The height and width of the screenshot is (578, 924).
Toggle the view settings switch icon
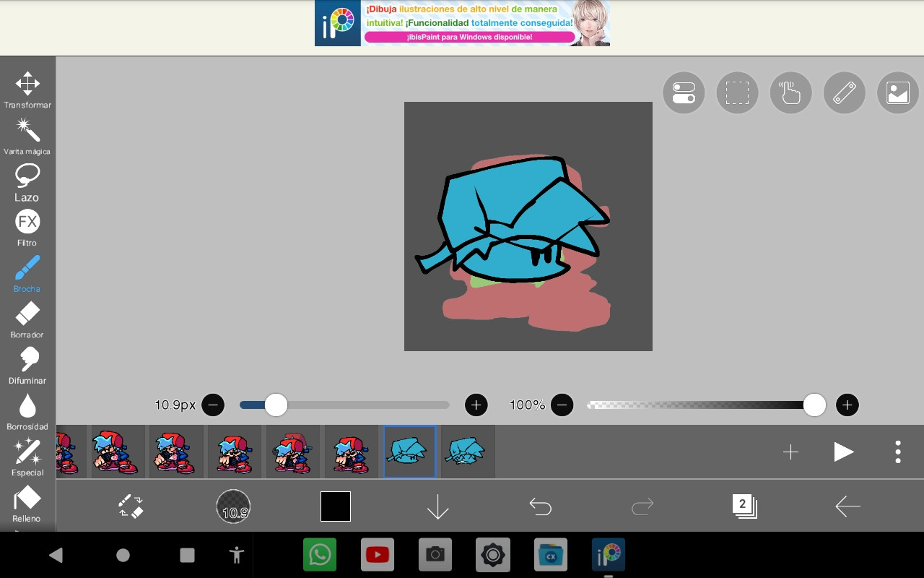tap(684, 93)
